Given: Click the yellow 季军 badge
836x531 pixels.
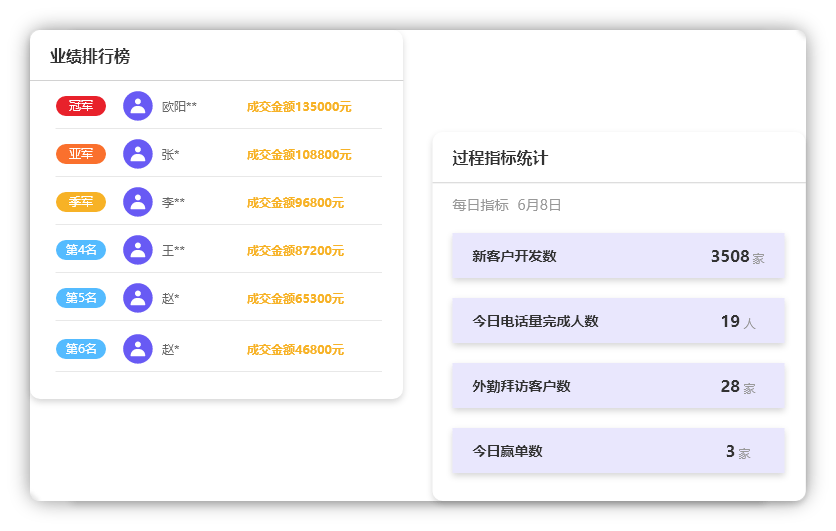Looking at the screenshot, I should [81, 202].
